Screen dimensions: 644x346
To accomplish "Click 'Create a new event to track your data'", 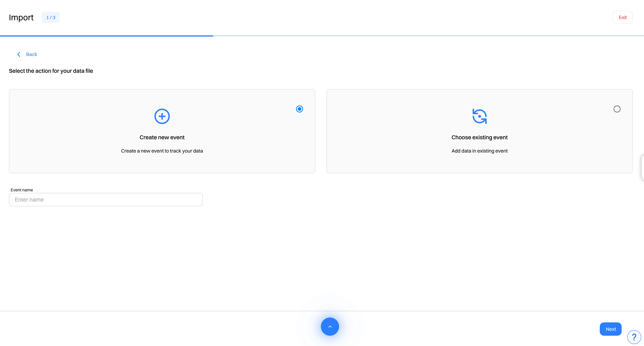I will tap(162, 151).
